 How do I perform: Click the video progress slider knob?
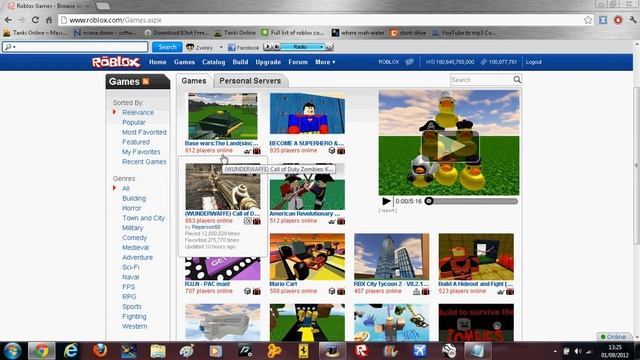click(429, 201)
